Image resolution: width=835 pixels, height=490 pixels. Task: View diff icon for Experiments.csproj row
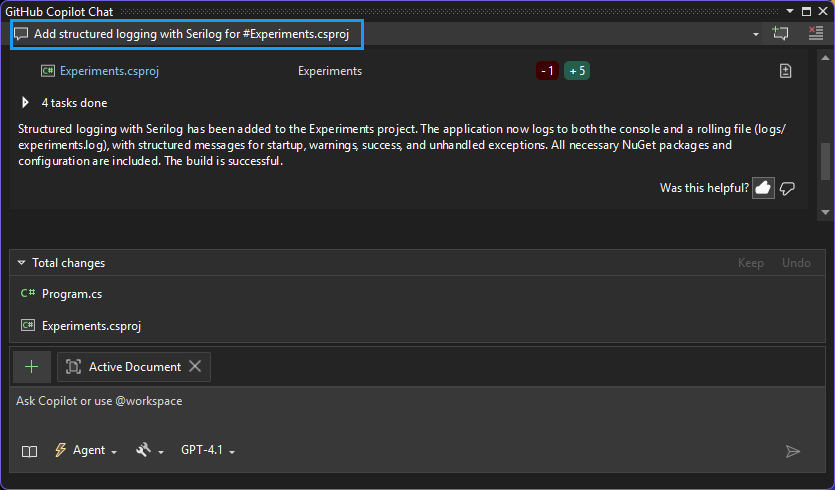click(785, 71)
